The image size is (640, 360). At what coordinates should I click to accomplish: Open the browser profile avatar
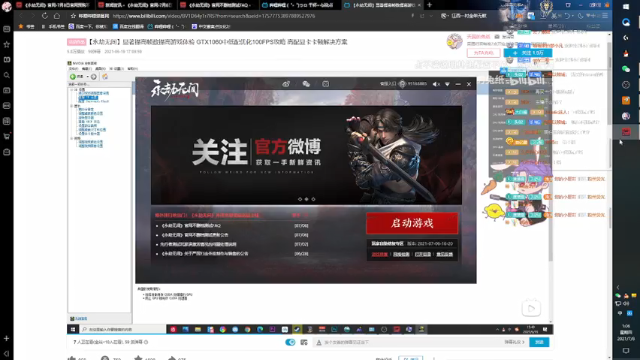pos(7,6)
